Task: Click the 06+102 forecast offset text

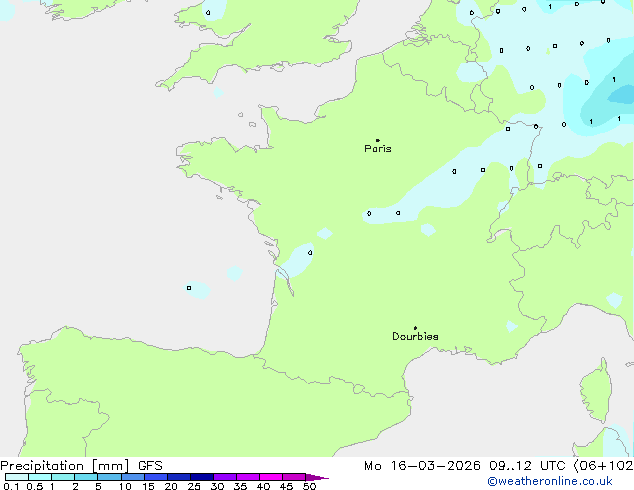Action: tap(606, 466)
